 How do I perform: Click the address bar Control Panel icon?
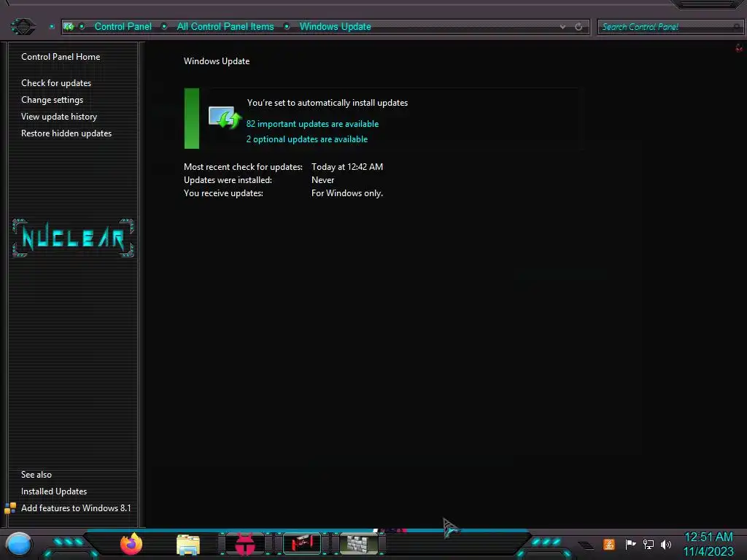(69, 27)
